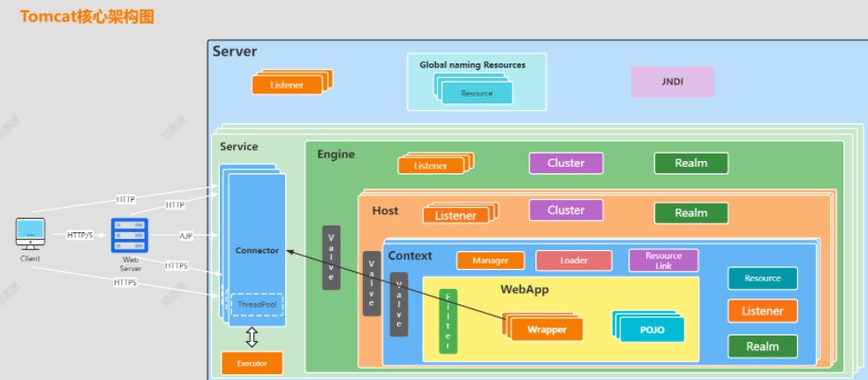Screen dimensions: 868x380
Task: Click the teal Resource box in Context
Action: (x=762, y=279)
